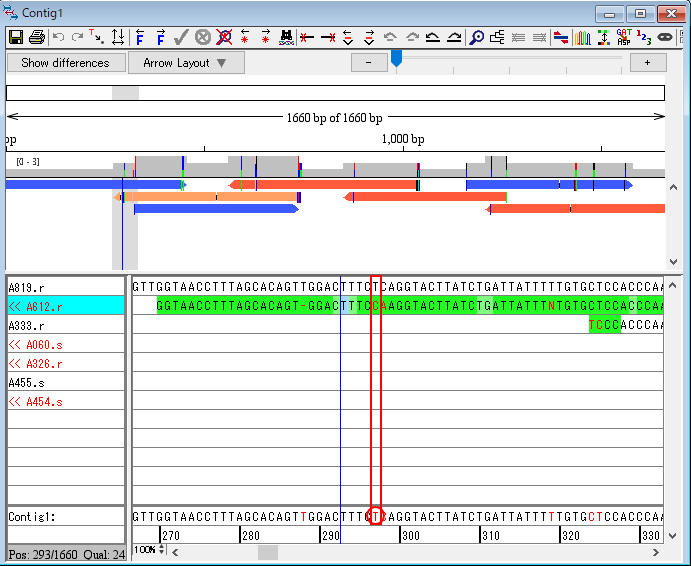
Task: Click the left-arrow red bar chevron icon
Action: pos(348,38)
